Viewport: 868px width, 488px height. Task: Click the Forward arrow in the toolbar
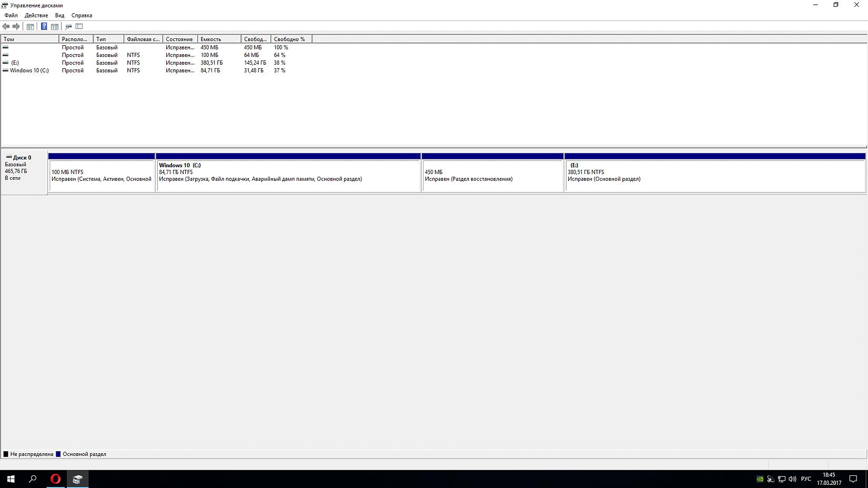(16, 26)
